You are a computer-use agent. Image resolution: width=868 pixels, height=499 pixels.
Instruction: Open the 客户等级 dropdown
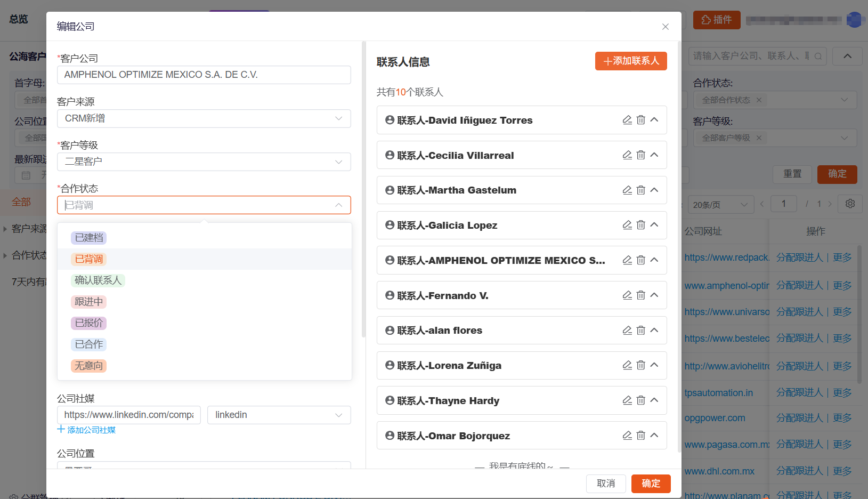click(x=204, y=162)
